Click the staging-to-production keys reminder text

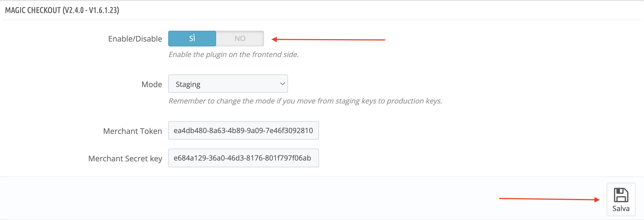point(305,101)
